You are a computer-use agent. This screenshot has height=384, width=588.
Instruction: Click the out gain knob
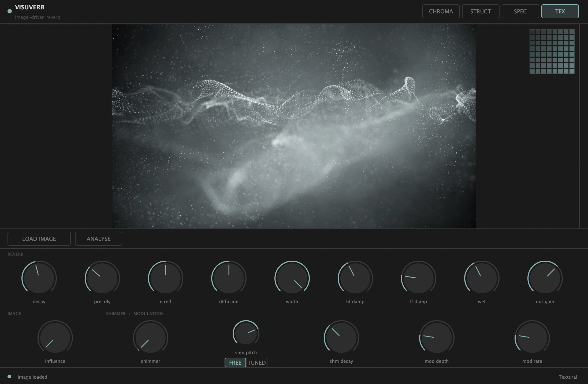[545, 278]
